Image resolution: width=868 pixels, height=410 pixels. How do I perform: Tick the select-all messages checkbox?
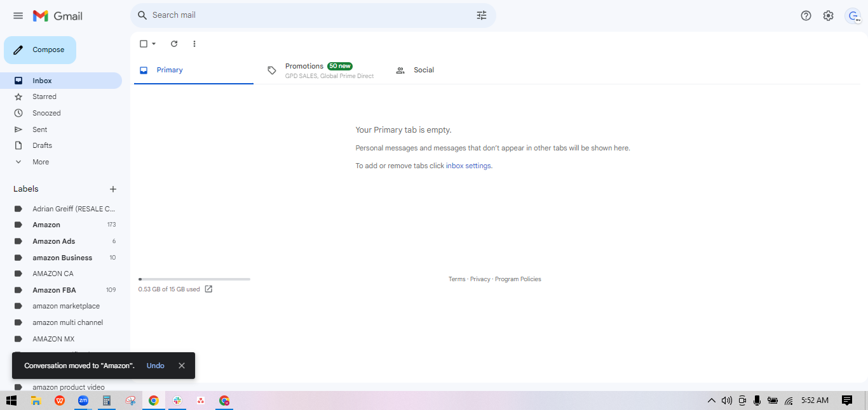click(144, 44)
